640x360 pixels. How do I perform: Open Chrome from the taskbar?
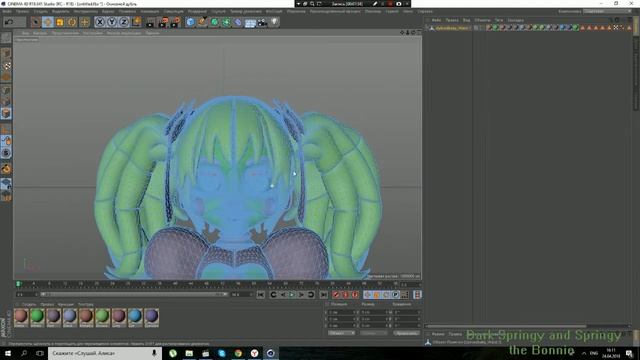[x=238, y=353]
